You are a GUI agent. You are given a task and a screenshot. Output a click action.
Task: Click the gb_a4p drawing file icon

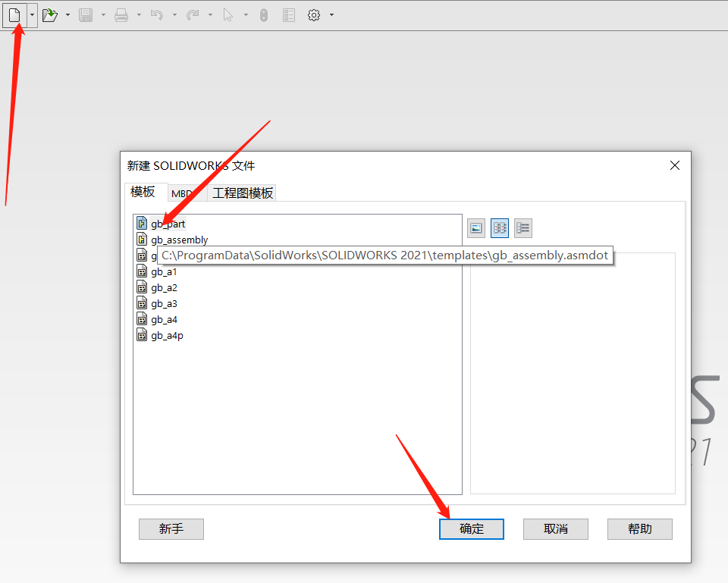[142, 334]
